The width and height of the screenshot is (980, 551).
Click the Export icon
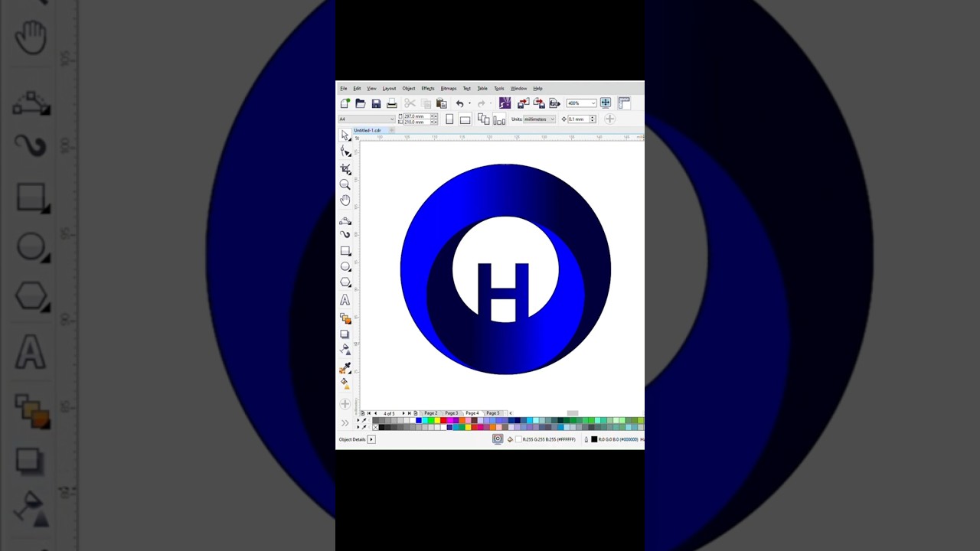click(539, 103)
